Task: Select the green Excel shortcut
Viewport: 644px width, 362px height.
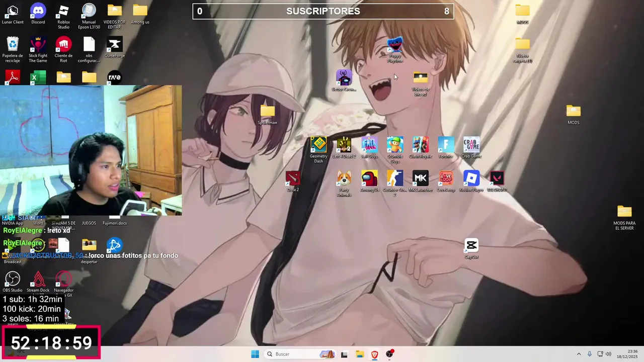Action: [x=38, y=77]
